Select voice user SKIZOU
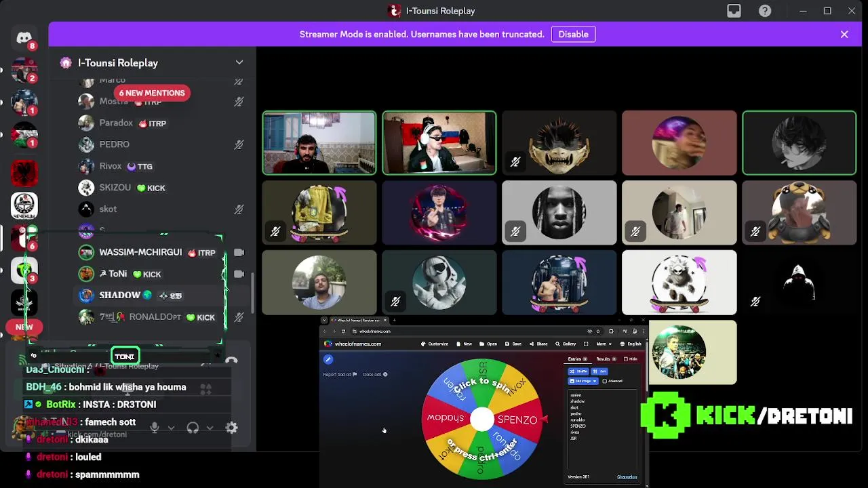The image size is (868, 488). click(160, 188)
